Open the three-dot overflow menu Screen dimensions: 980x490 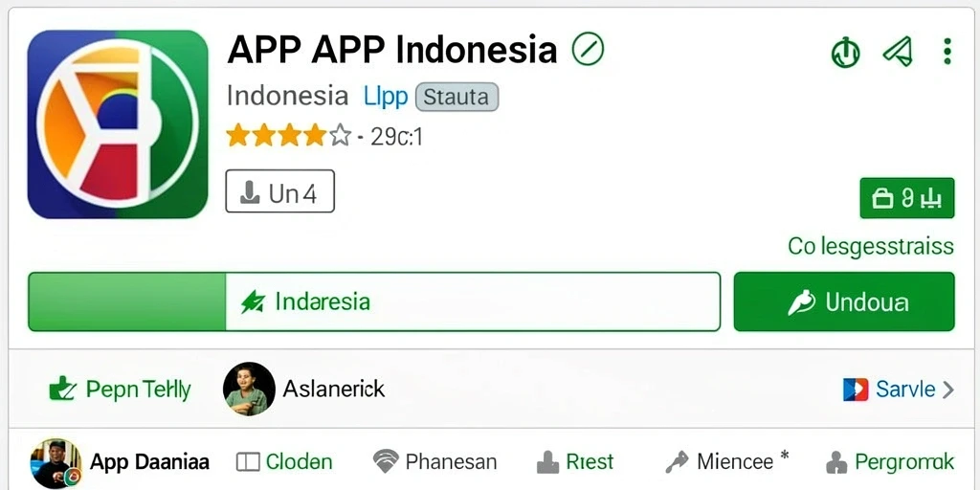[947, 52]
